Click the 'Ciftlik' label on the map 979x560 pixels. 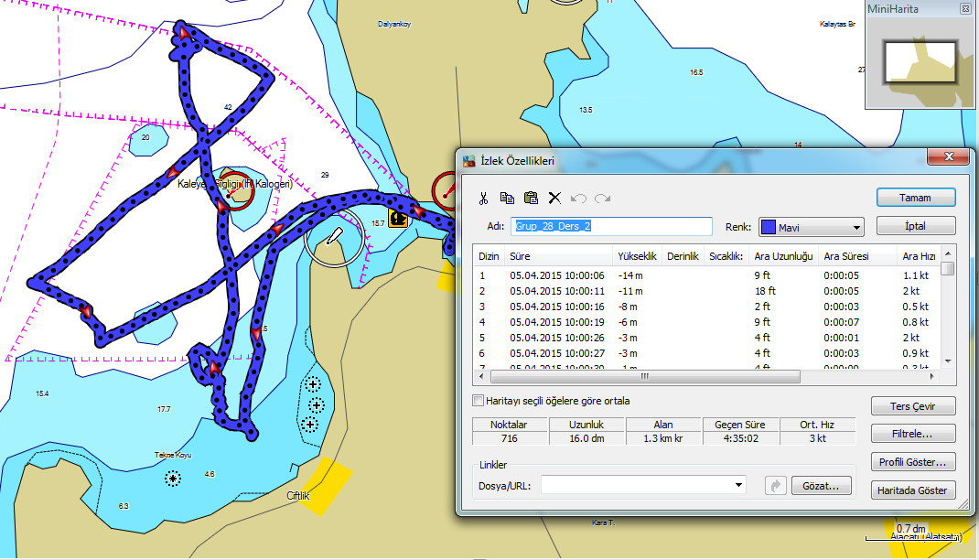tap(298, 496)
